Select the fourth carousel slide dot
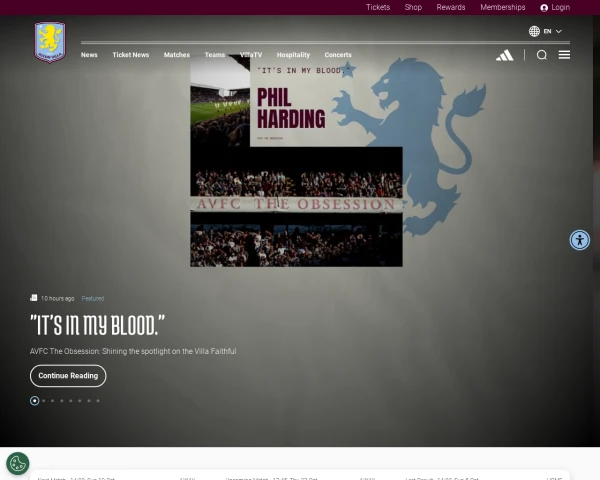Viewport: 600px width, 480px height. pos(62,401)
